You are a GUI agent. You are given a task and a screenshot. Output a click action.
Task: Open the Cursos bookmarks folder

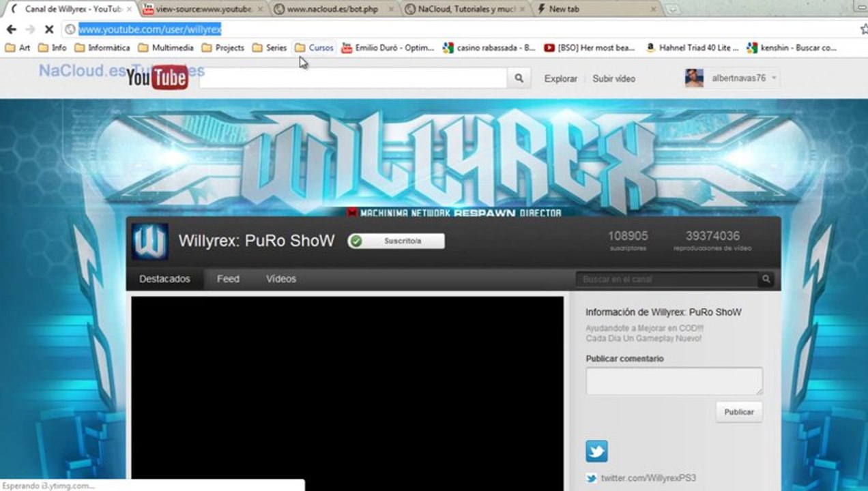pyautogui.click(x=314, y=48)
